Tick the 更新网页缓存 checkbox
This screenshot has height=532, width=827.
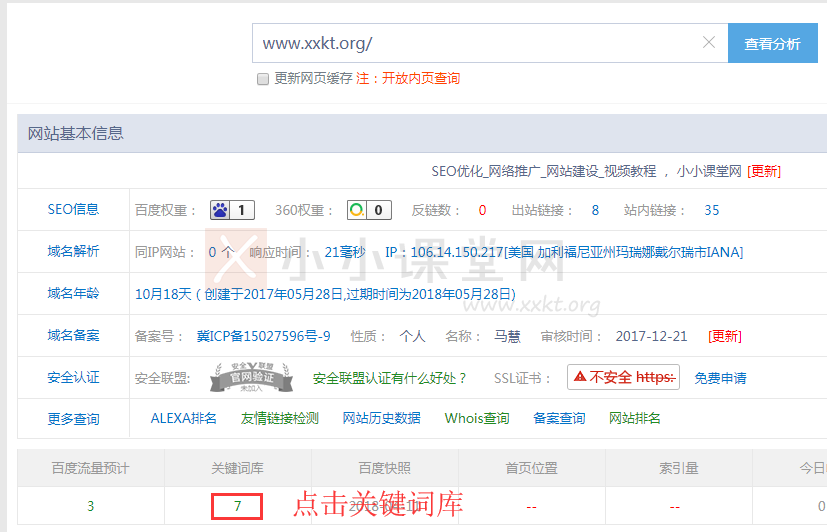click(263, 79)
